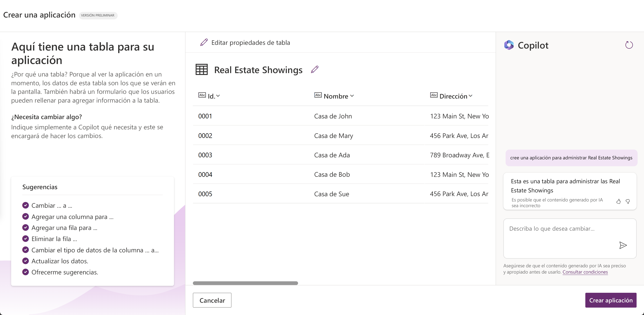This screenshot has height=315, width=644.
Task: Open Editar propiedades de tabla
Action: (x=245, y=43)
